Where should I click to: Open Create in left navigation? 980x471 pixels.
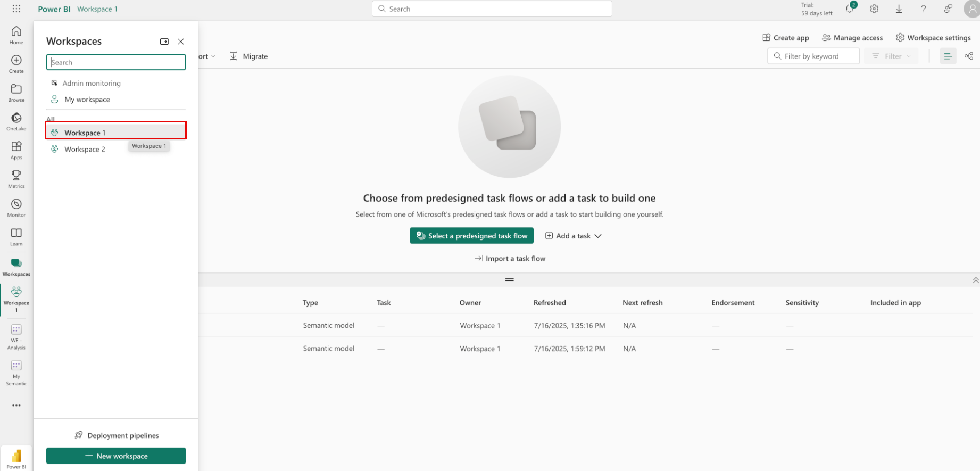point(16,64)
